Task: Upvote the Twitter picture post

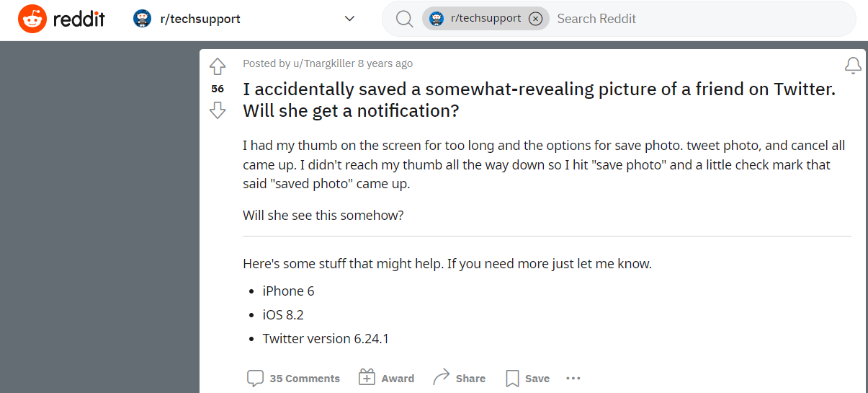Action: [x=218, y=67]
